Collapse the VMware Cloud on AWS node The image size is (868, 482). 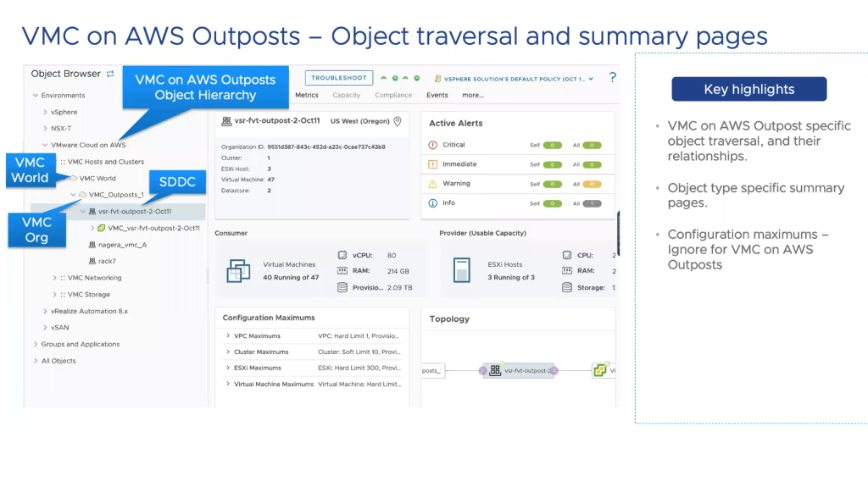click(45, 145)
